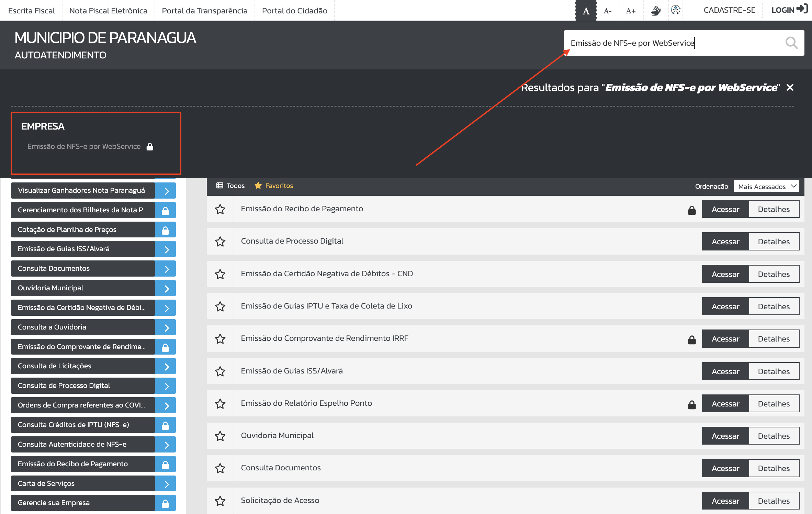
Task: Click Acessar for Consulta Documentos
Action: tap(725, 468)
